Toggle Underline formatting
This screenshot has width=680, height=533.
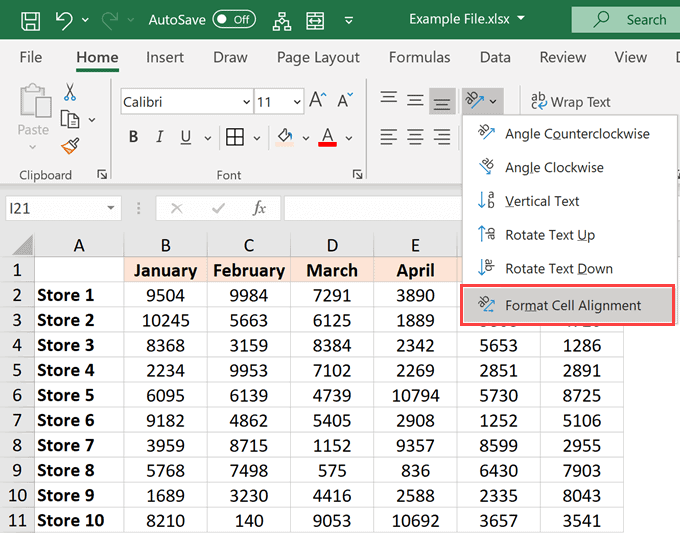(186, 137)
